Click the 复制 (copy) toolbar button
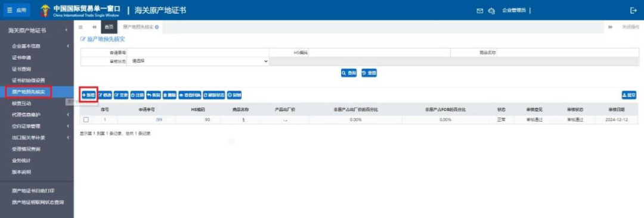Screen dimensions: 644x218 coord(234,94)
